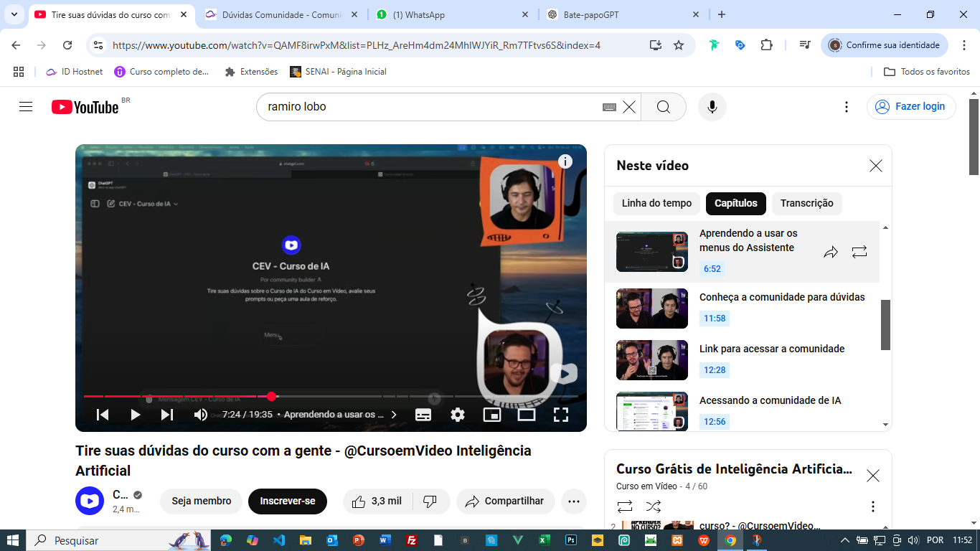Switch to theater mode

pyautogui.click(x=527, y=415)
